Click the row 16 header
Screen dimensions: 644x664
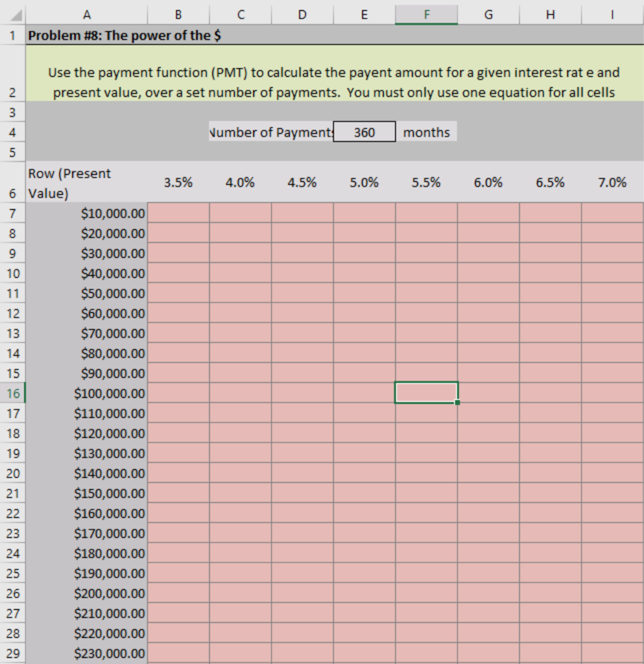click(x=12, y=393)
